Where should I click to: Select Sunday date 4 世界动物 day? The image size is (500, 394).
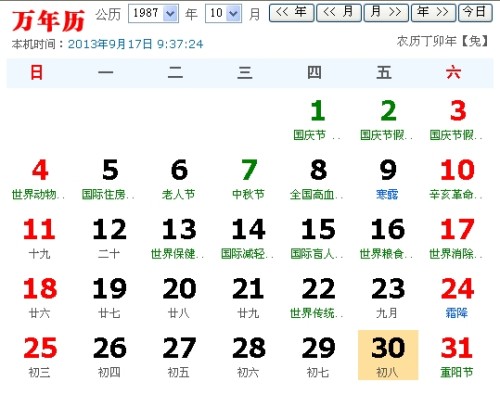39,179
